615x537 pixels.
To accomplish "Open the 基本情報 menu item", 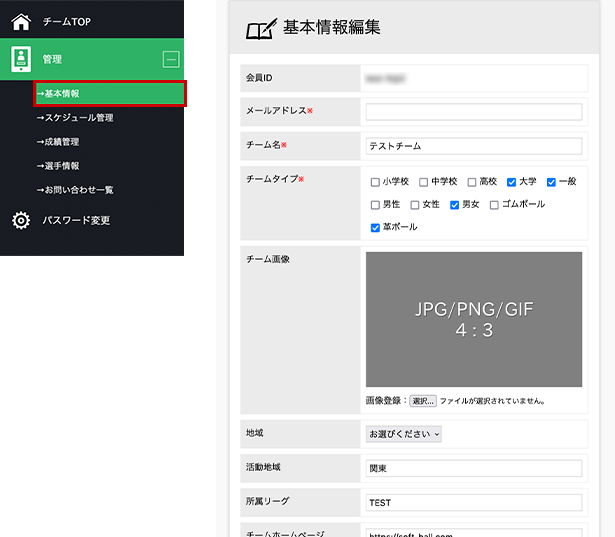I will pyautogui.click(x=58, y=94).
